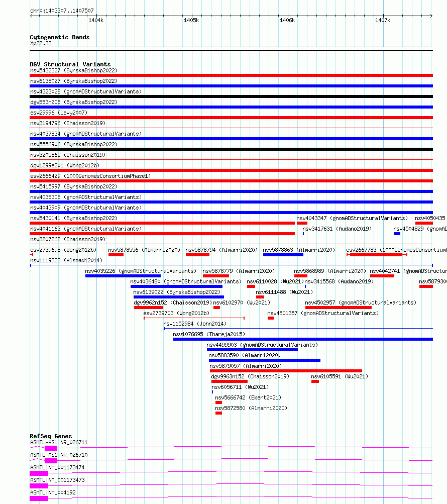Click nsv5666742 (Ebert2021) label

point(248,397)
